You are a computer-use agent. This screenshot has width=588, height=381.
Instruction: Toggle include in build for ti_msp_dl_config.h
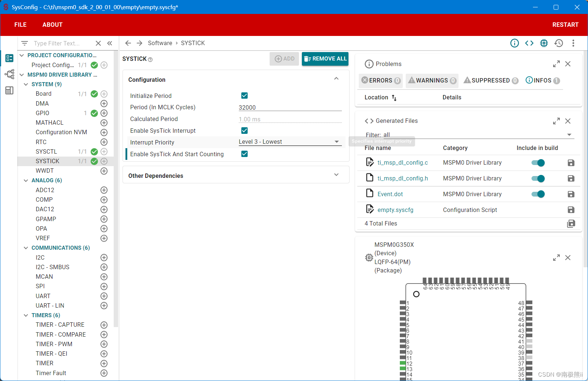(x=538, y=179)
